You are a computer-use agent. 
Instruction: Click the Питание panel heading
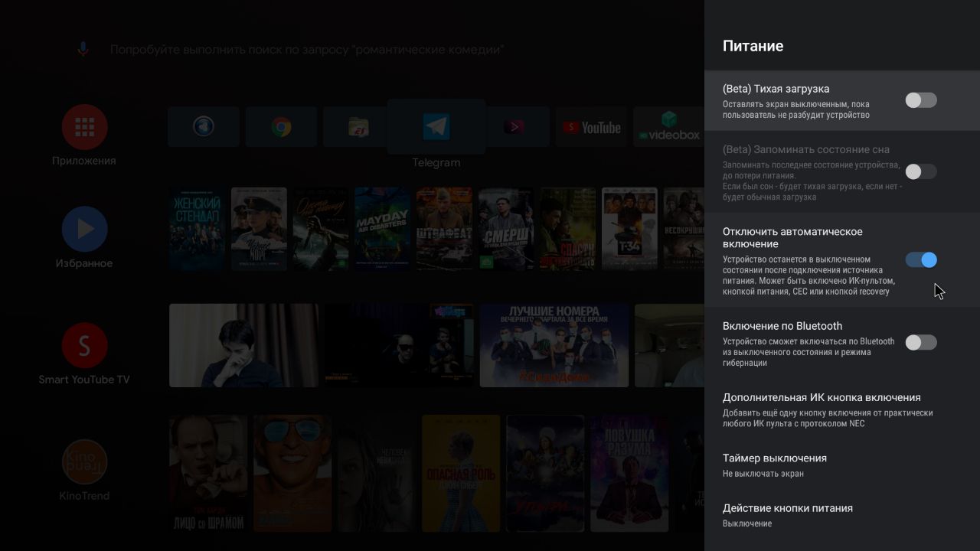pos(753,46)
